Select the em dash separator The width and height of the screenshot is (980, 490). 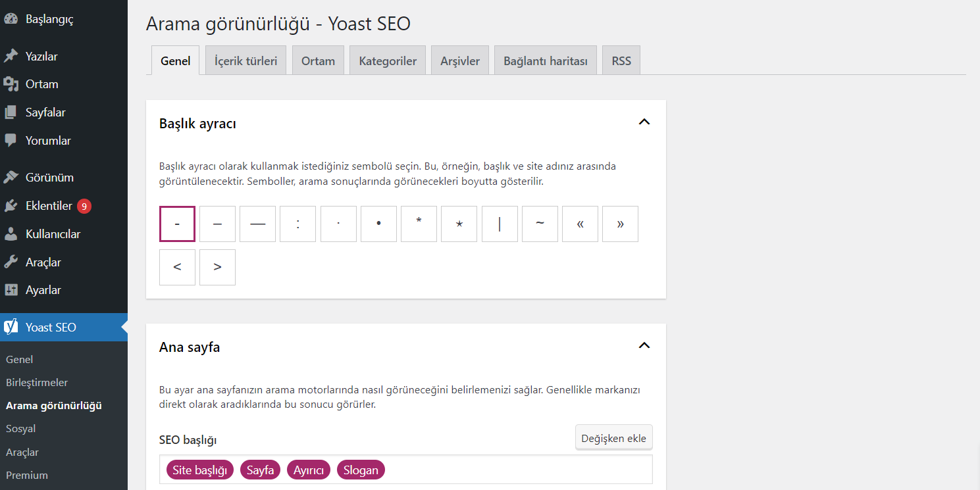(x=257, y=224)
